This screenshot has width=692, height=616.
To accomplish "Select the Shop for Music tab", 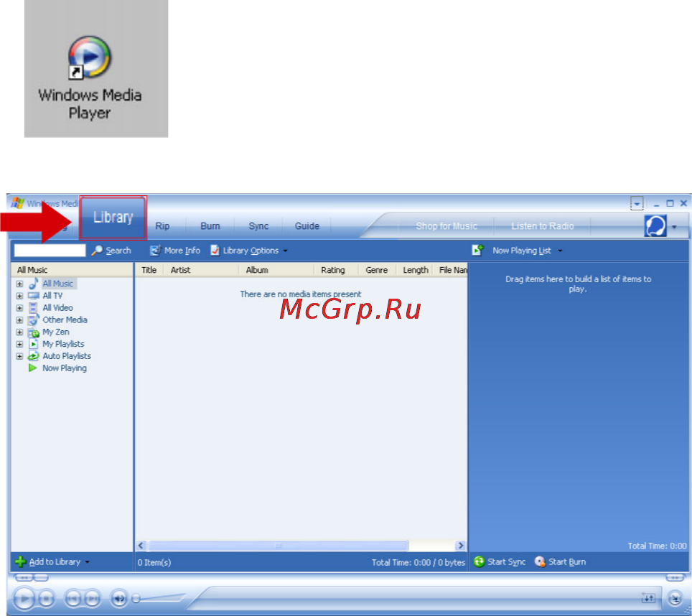I will [x=446, y=226].
